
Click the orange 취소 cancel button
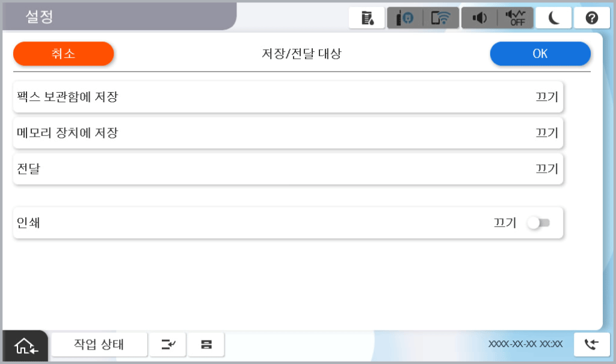pos(63,54)
